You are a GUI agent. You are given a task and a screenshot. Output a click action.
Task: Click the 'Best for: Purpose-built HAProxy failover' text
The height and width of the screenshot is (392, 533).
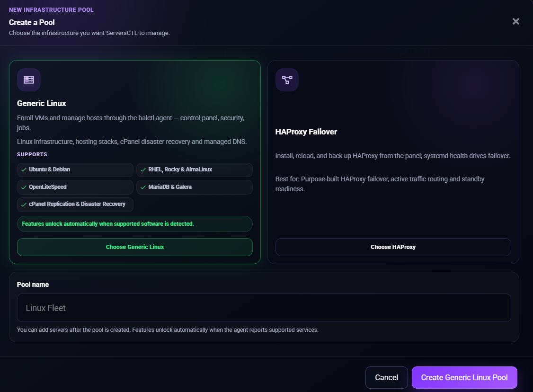click(x=380, y=184)
